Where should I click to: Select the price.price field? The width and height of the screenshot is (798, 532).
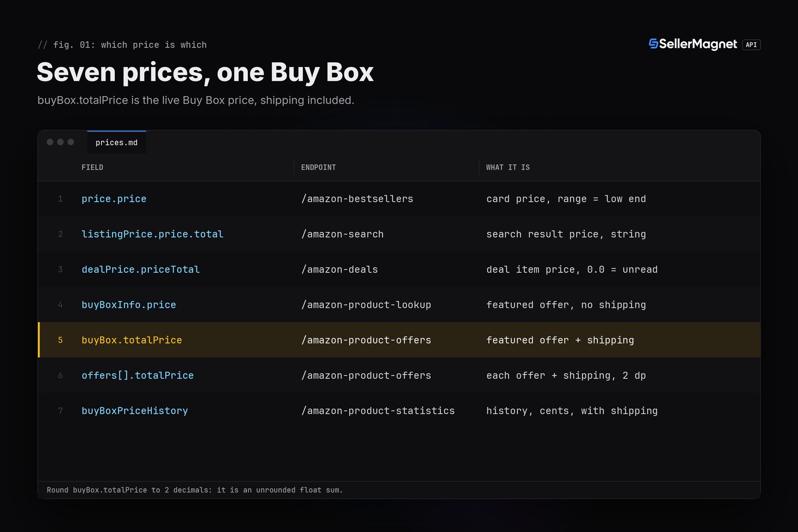pyautogui.click(x=114, y=199)
